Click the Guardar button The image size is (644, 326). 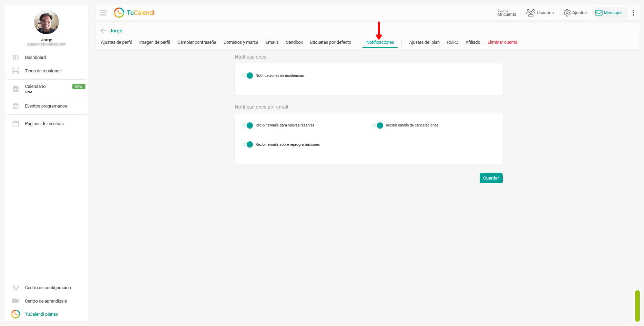(491, 178)
